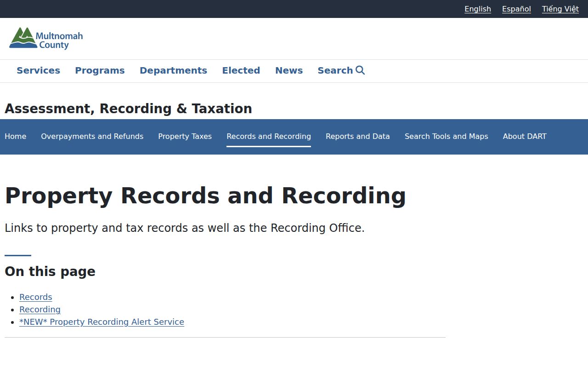Go to the DART Home tab
588x368 pixels.
click(16, 136)
